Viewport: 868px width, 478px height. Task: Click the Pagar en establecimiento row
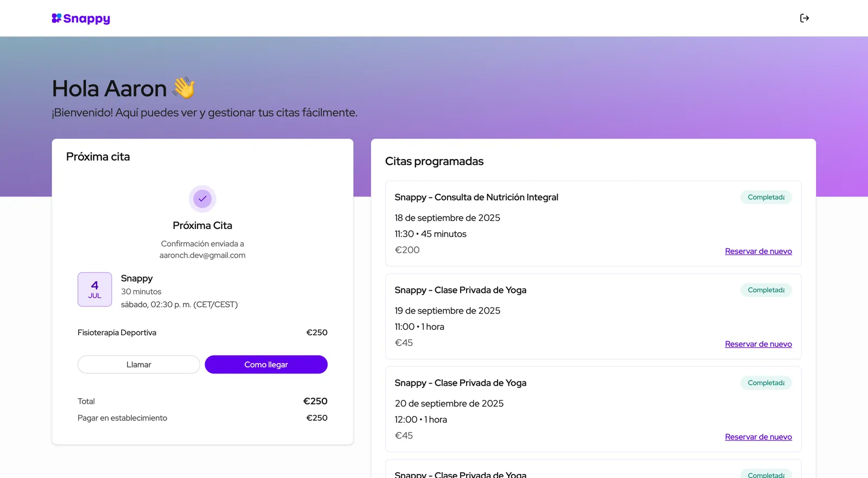coord(202,418)
